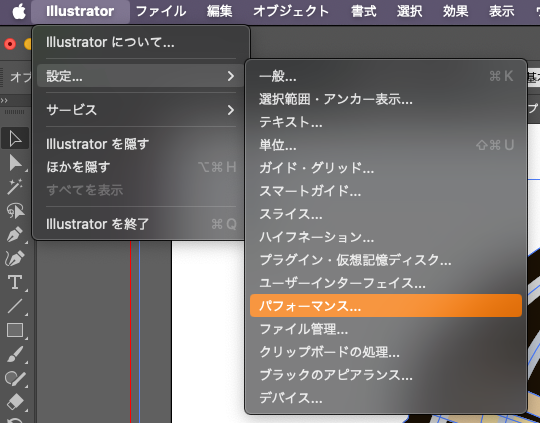Open 単位 preferences

(x=386, y=145)
